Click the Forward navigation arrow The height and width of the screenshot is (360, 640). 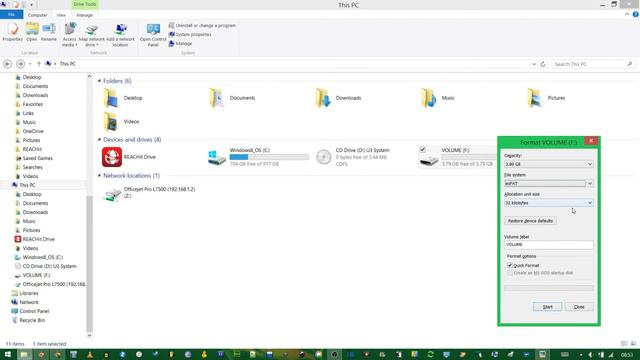pyautogui.click(x=20, y=64)
